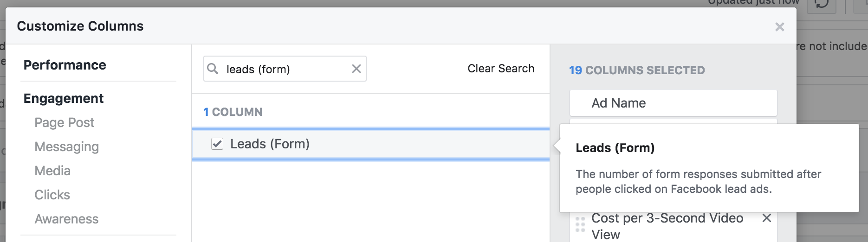Remove the Cost per 3-Second Video View column
Screen dimensions: 868x242
[x=767, y=218]
